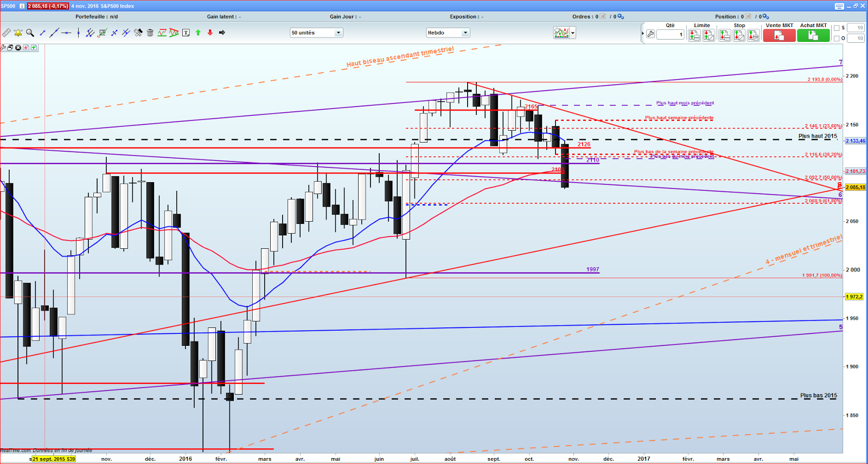Click the Qté quantity input field
The width and height of the screenshot is (868, 464).
(x=671, y=35)
